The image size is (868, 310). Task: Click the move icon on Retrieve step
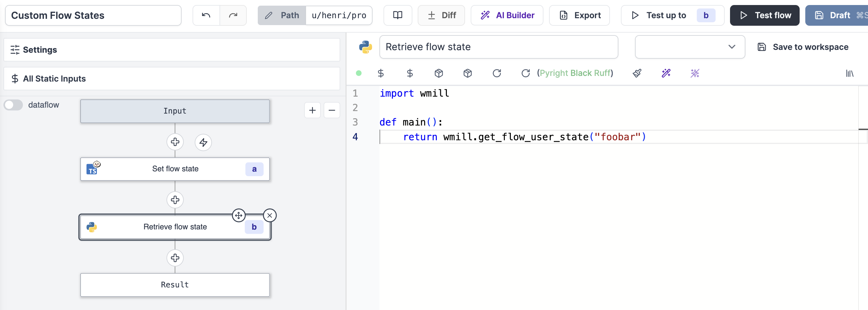click(x=239, y=216)
